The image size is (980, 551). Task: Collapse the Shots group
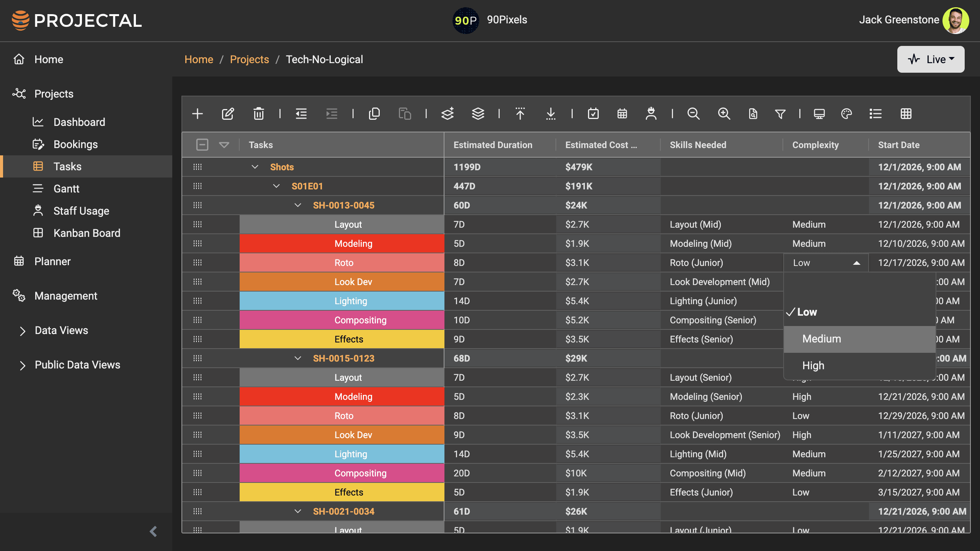coord(255,167)
